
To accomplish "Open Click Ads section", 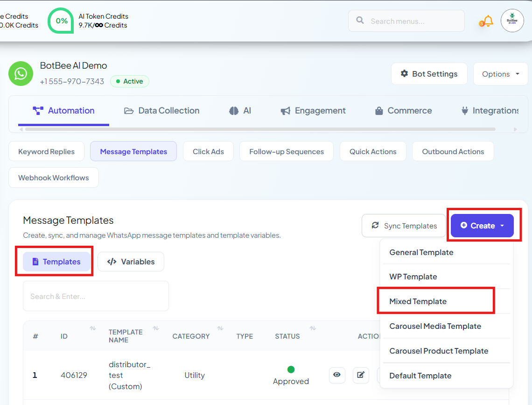I will point(208,151).
